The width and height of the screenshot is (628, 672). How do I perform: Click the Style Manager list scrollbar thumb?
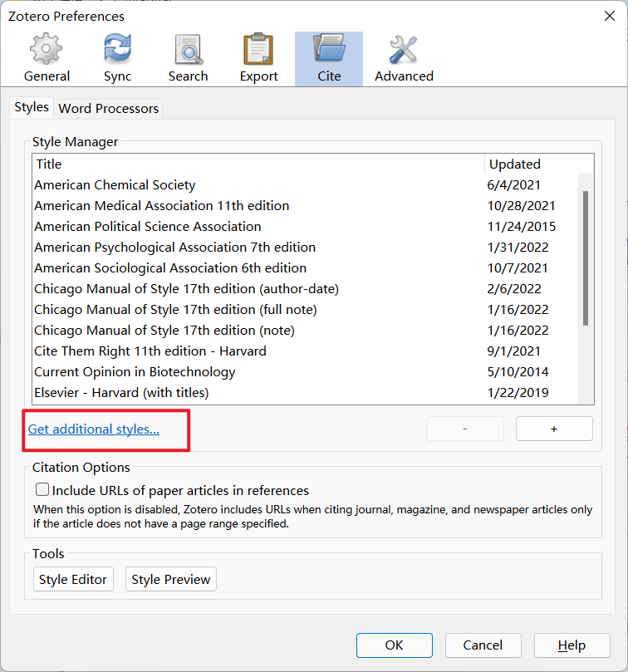click(x=586, y=258)
